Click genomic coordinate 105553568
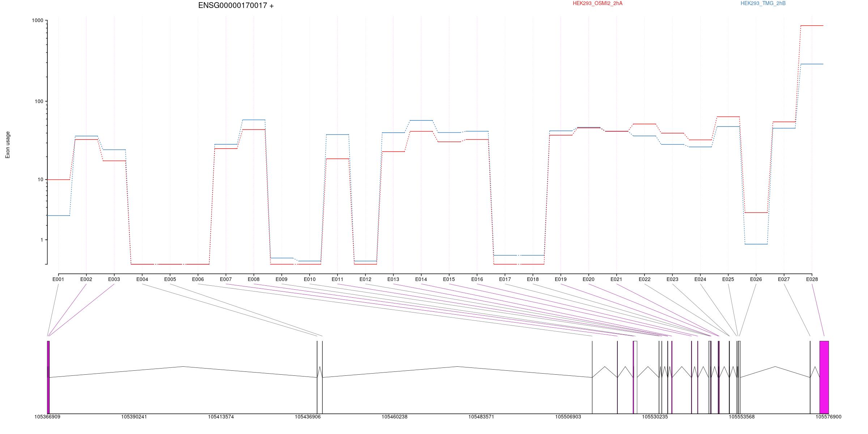Image resolution: width=868 pixels, height=434 pixels. pyautogui.click(x=742, y=417)
